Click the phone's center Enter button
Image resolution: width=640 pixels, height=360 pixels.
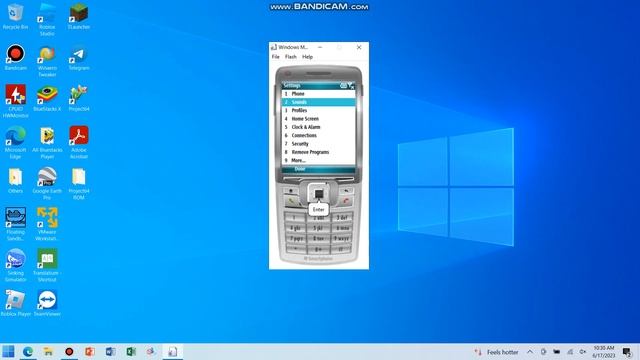tap(319, 194)
